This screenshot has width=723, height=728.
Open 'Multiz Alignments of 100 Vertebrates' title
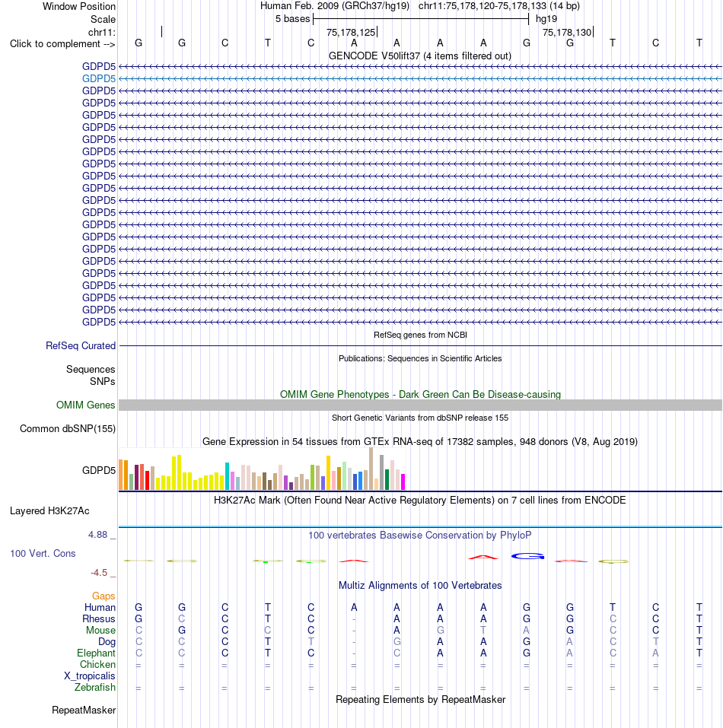(x=420, y=586)
